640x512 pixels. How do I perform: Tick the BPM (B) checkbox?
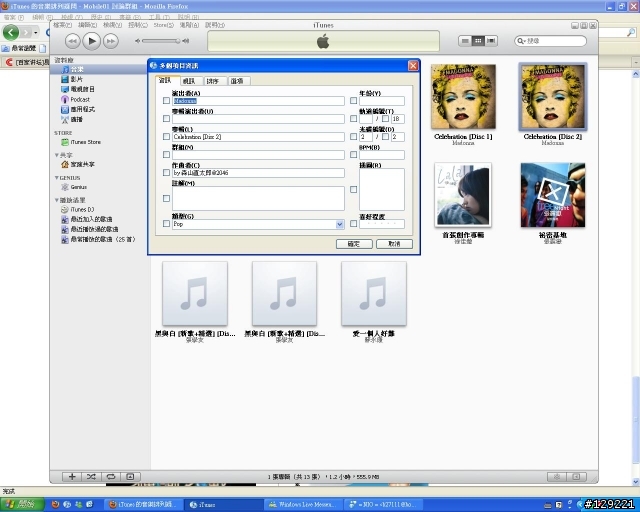(x=353, y=155)
